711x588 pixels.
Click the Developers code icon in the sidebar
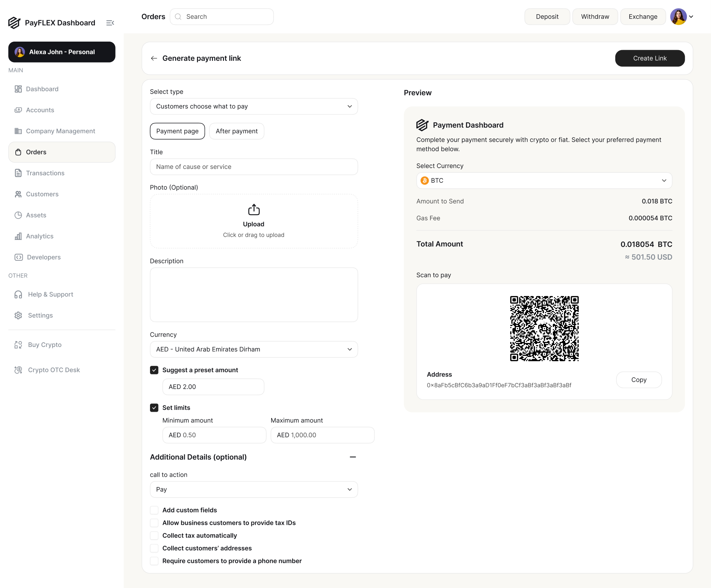pos(18,257)
